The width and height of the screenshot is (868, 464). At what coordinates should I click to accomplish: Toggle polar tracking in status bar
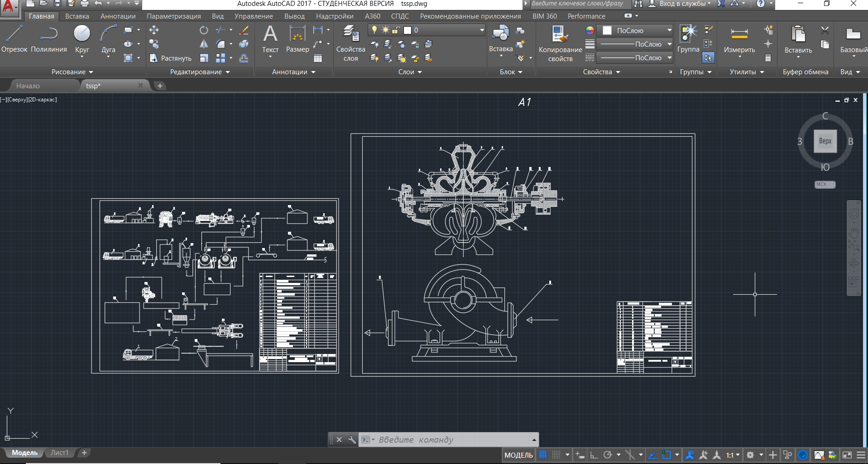(608, 455)
